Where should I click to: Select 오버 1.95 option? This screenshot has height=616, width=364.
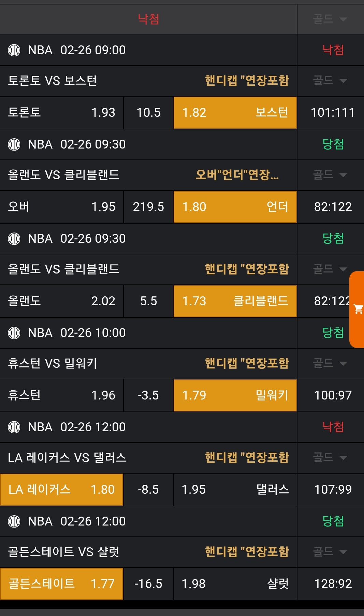coord(61,207)
